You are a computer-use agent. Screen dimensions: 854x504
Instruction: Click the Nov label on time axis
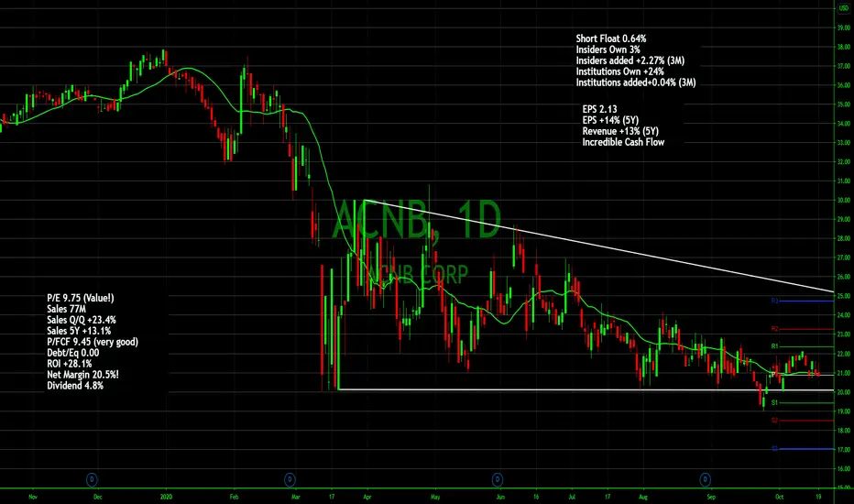[x=33, y=497]
